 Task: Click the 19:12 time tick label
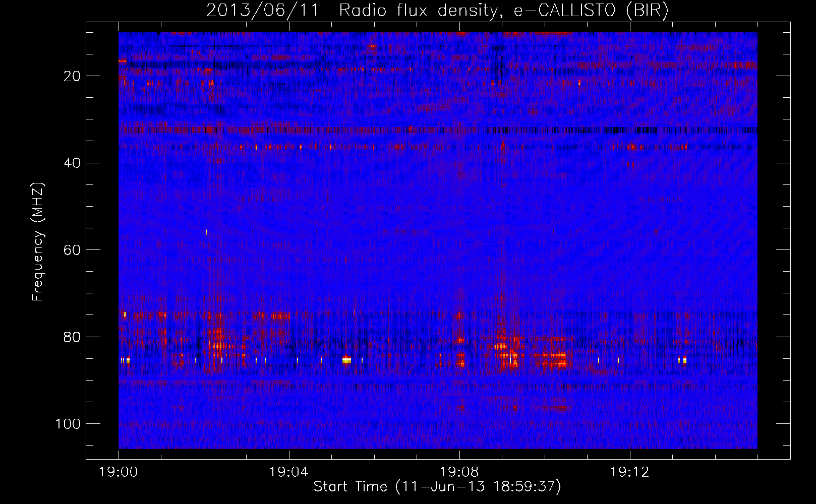click(630, 472)
